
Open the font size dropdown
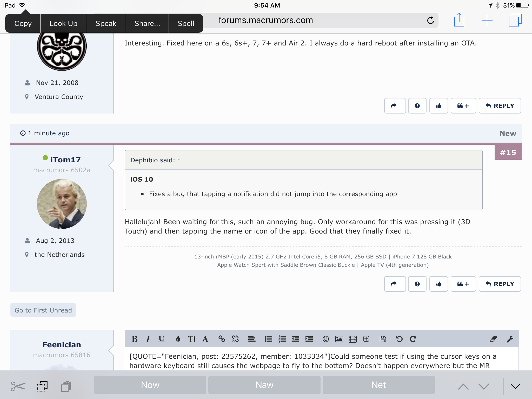click(x=192, y=339)
